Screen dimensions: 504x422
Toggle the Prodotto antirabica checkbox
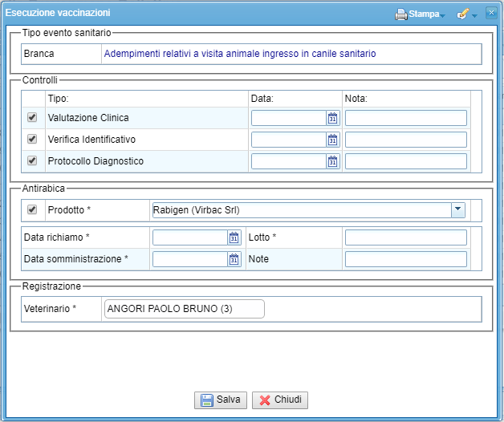pos(32,209)
